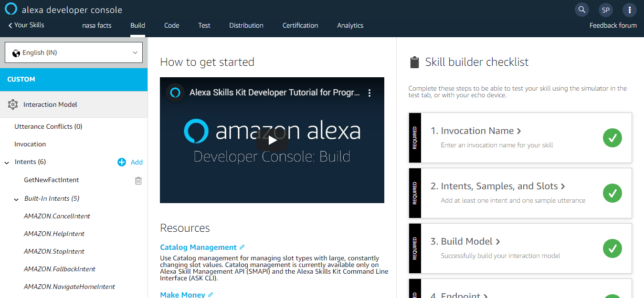
Task: Click the blue plus Add intent icon
Action: [122, 162]
